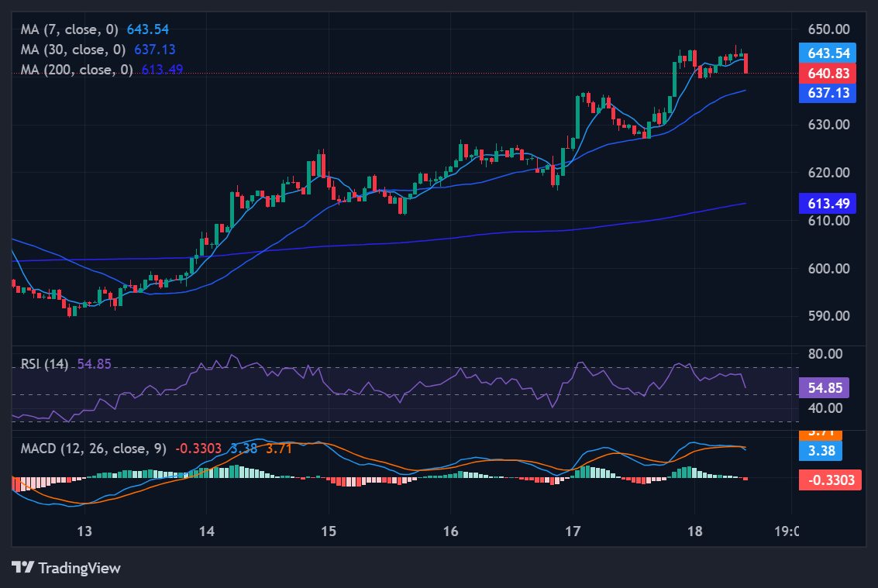
Task: Click the red -0.3303 MACD histogram tag
Action: pos(828,480)
